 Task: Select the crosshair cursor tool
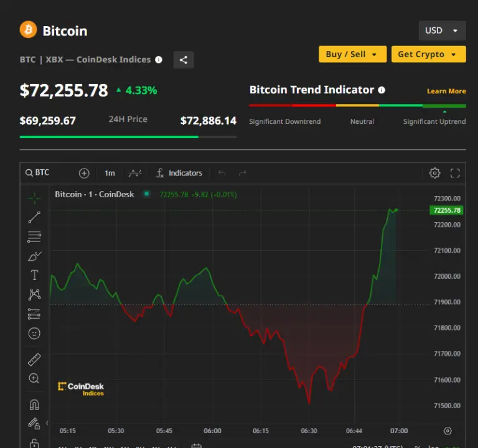(x=34, y=198)
